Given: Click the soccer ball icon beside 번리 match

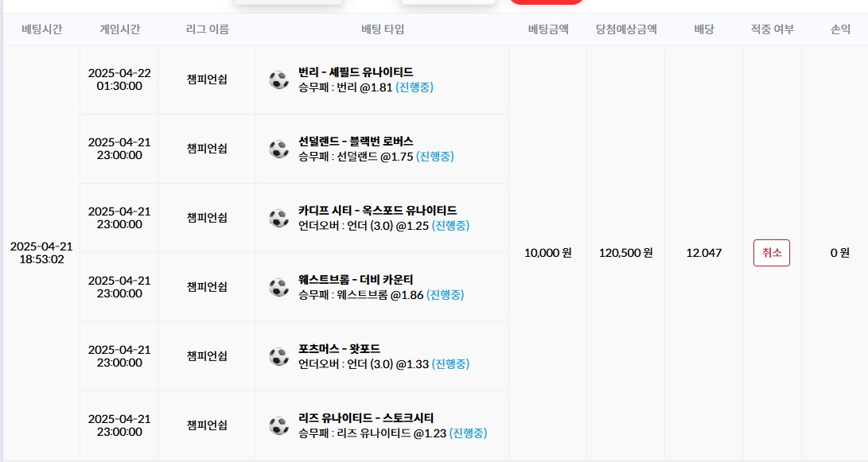Looking at the screenshot, I should pyautogui.click(x=278, y=80).
